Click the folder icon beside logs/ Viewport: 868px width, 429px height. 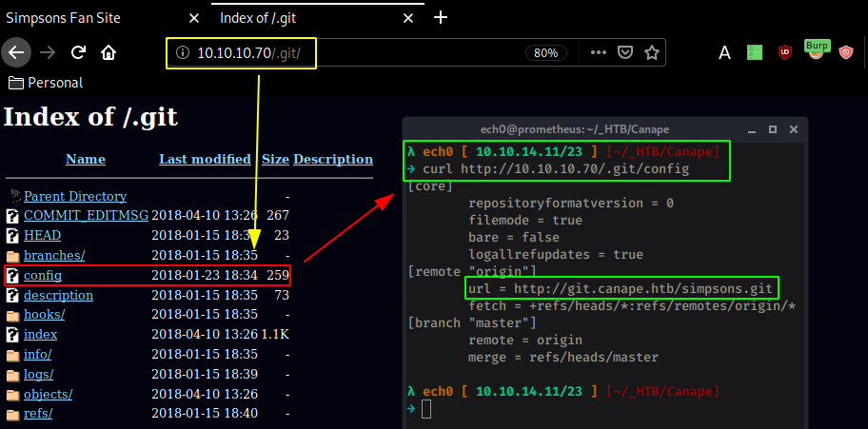point(12,375)
